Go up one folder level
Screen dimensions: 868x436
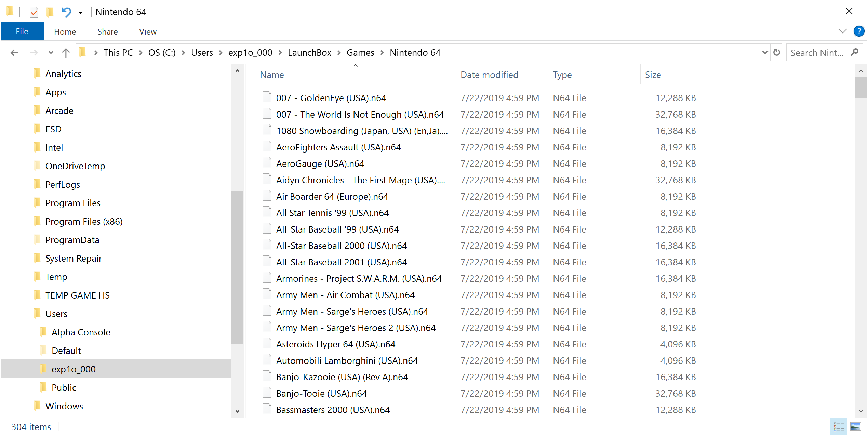[x=66, y=53]
